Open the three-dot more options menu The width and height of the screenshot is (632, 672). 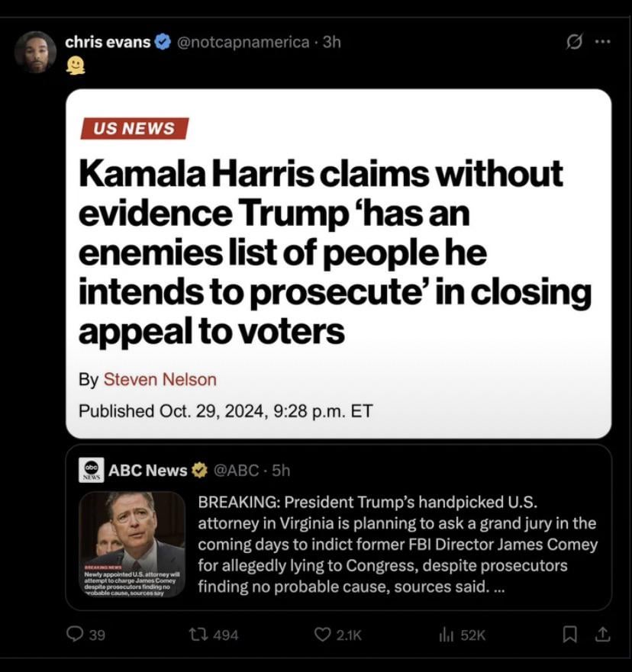(602, 42)
